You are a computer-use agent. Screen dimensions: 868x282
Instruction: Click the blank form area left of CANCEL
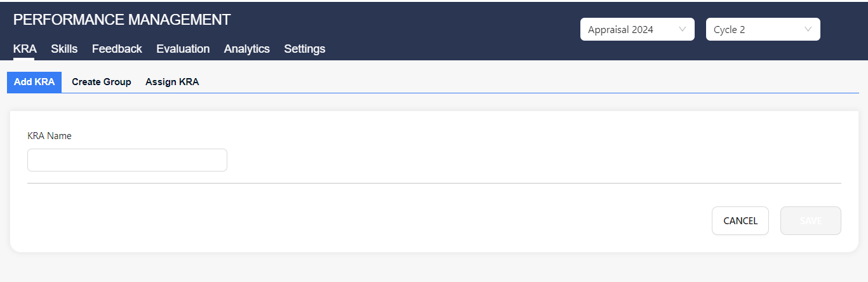click(381, 221)
